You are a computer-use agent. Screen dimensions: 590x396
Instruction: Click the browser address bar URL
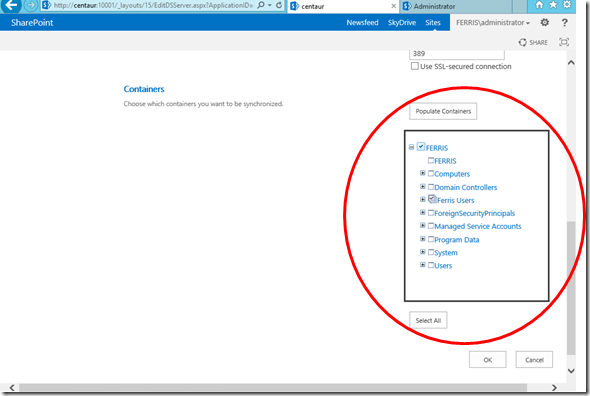pyautogui.click(x=153, y=5)
